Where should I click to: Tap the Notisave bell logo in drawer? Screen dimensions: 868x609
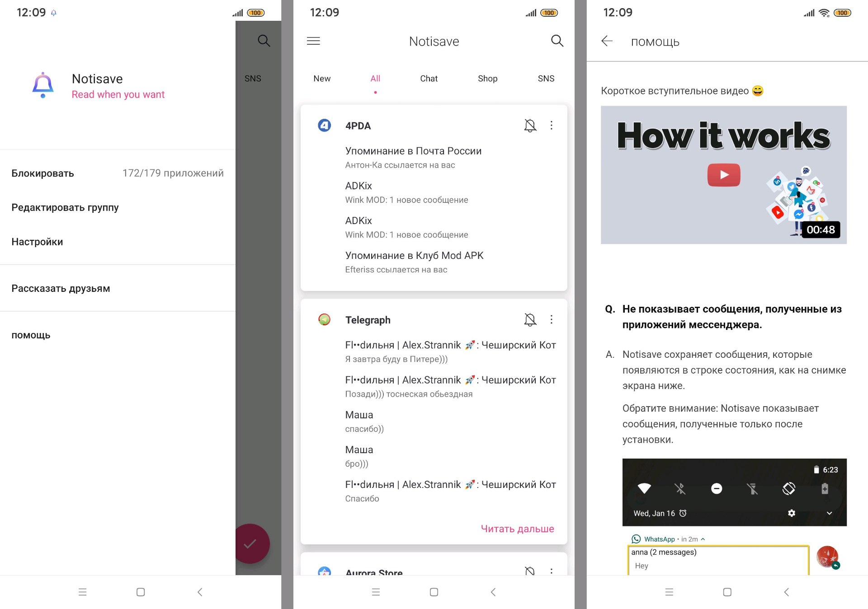tap(43, 85)
